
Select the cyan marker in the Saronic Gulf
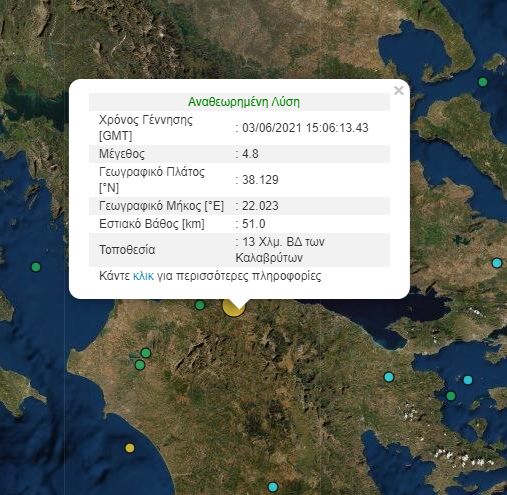pyautogui.click(x=468, y=380)
